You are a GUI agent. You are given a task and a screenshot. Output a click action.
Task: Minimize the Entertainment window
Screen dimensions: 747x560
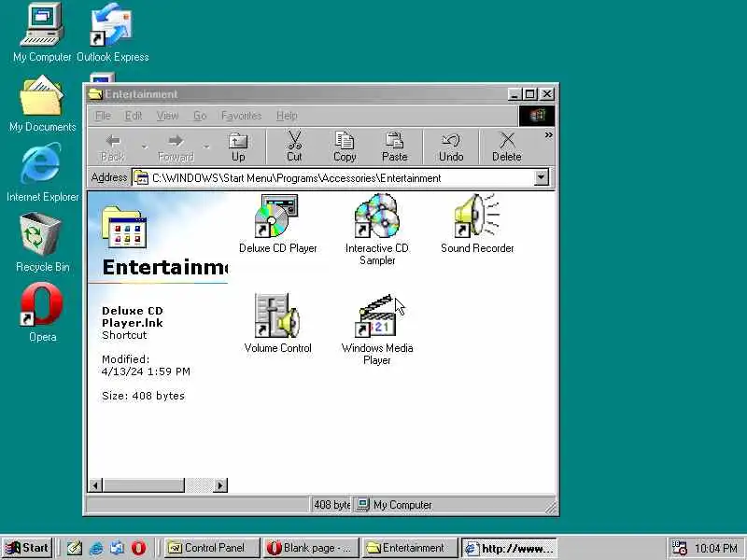coord(514,94)
